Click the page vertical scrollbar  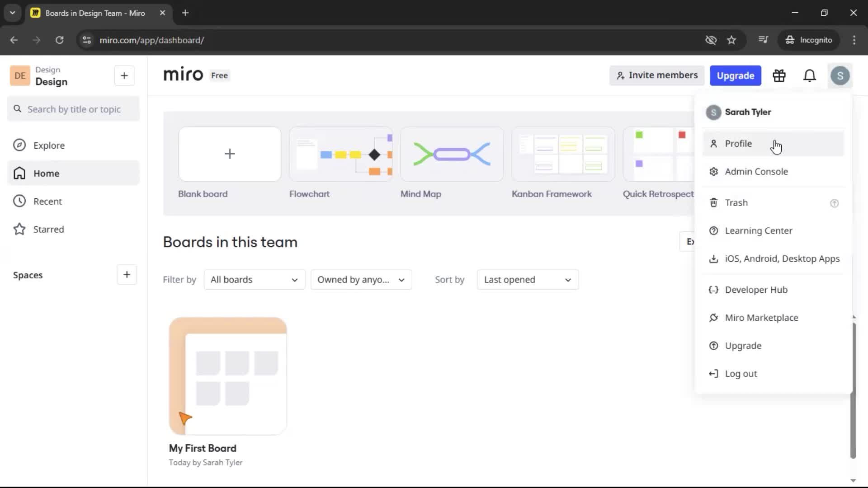853,391
